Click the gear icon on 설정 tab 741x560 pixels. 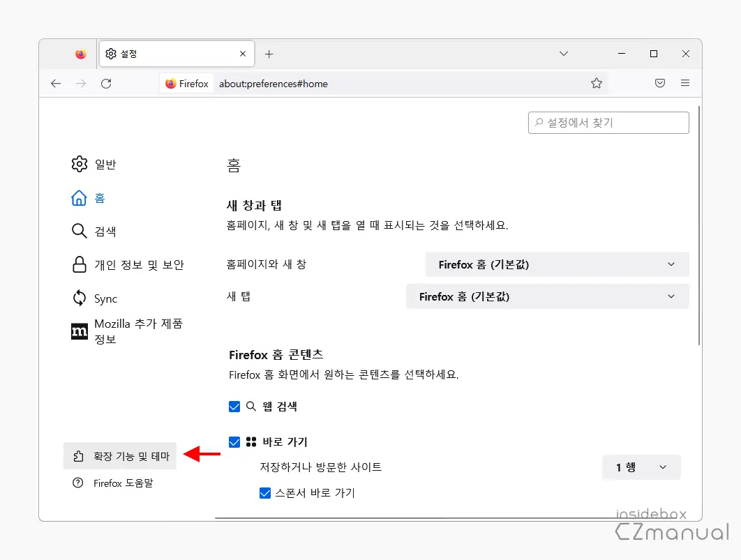[111, 54]
